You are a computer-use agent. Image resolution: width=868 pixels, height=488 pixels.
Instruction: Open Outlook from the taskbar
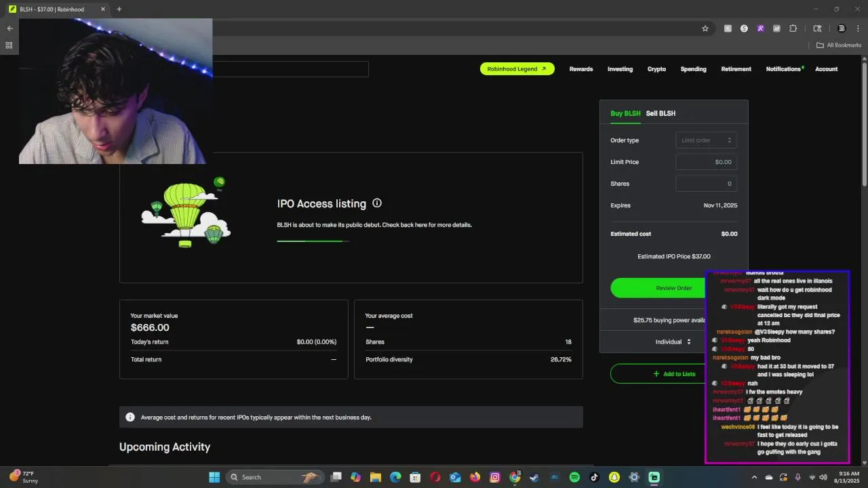click(455, 477)
